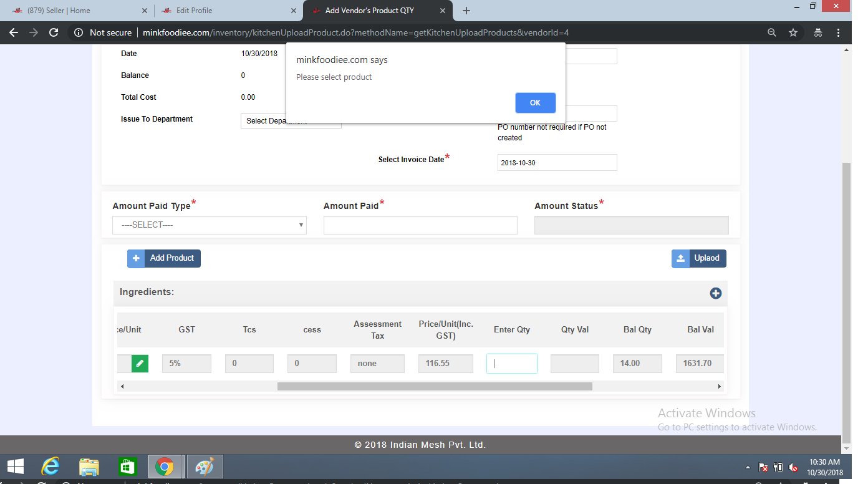Viewport: 868px width, 484px height.
Task: Open File Explorer from the taskbar
Action: coord(89,467)
